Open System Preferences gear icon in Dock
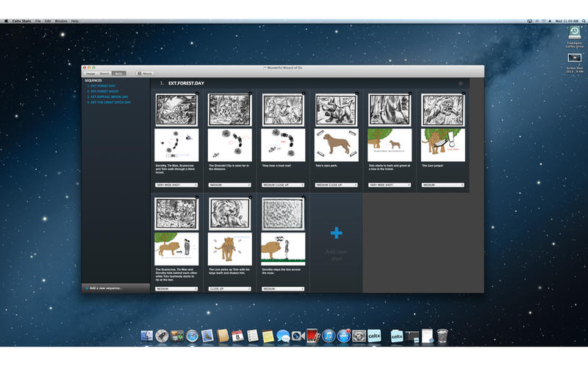Screen dimensions: 588x368 coord(359,336)
